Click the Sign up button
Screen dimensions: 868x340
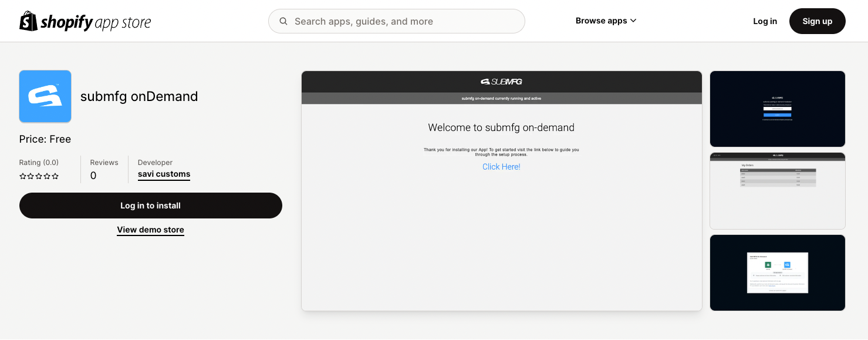817,21
